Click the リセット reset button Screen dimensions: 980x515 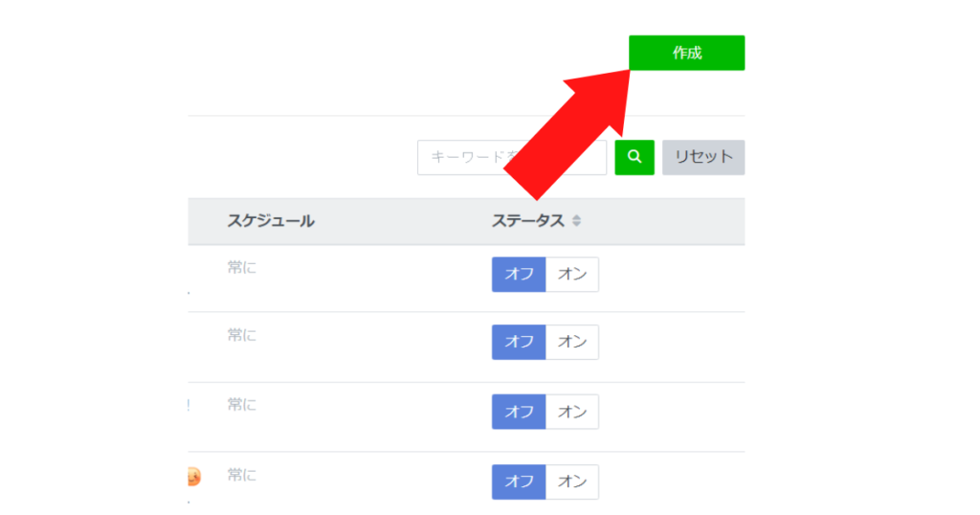point(703,157)
